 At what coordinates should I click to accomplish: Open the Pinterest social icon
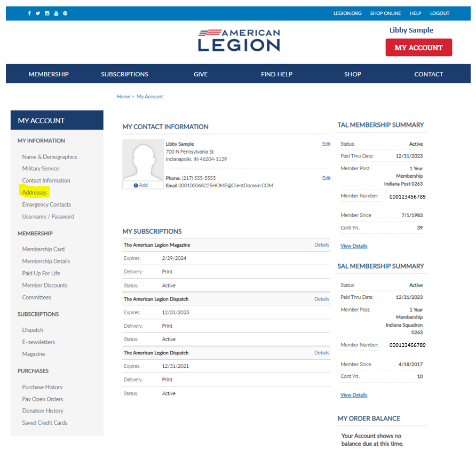tap(65, 13)
